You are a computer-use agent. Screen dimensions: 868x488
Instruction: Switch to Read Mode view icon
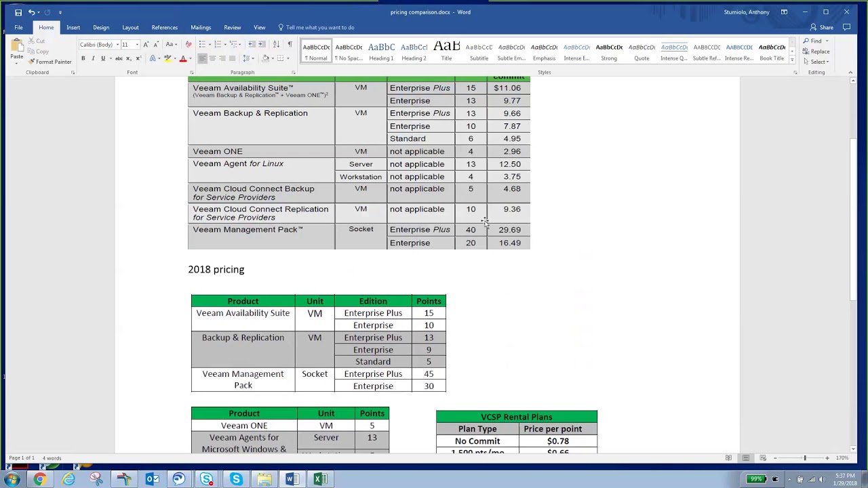pos(729,458)
